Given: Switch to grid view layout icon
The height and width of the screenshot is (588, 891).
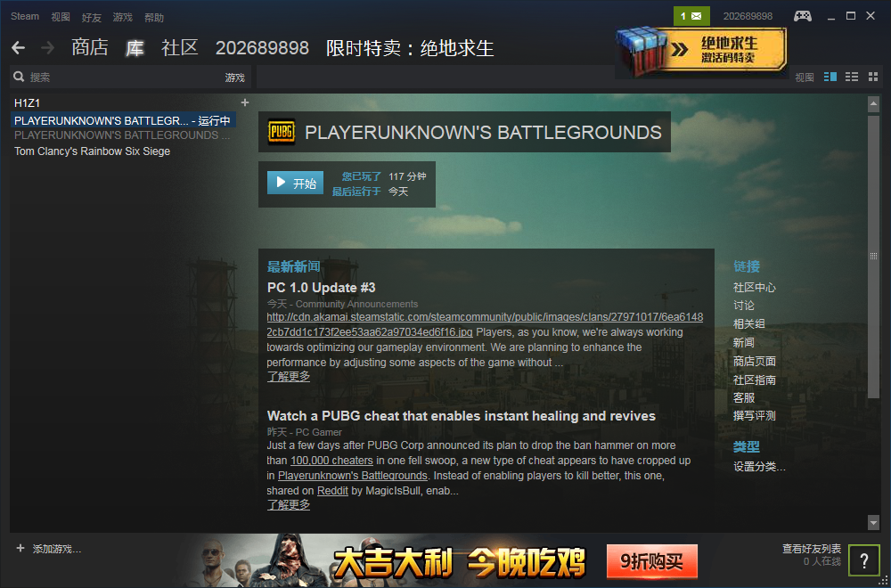Looking at the screenshot, I should pos(873,77).
